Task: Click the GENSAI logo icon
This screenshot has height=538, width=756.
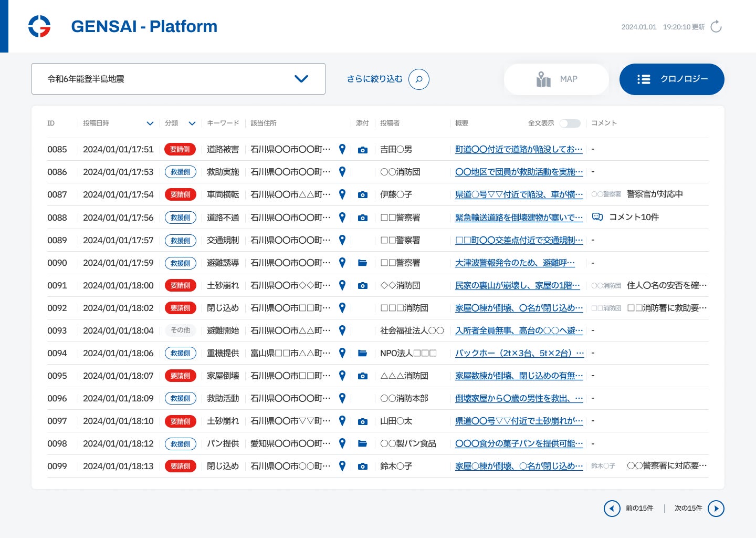Action: (39, 26)
